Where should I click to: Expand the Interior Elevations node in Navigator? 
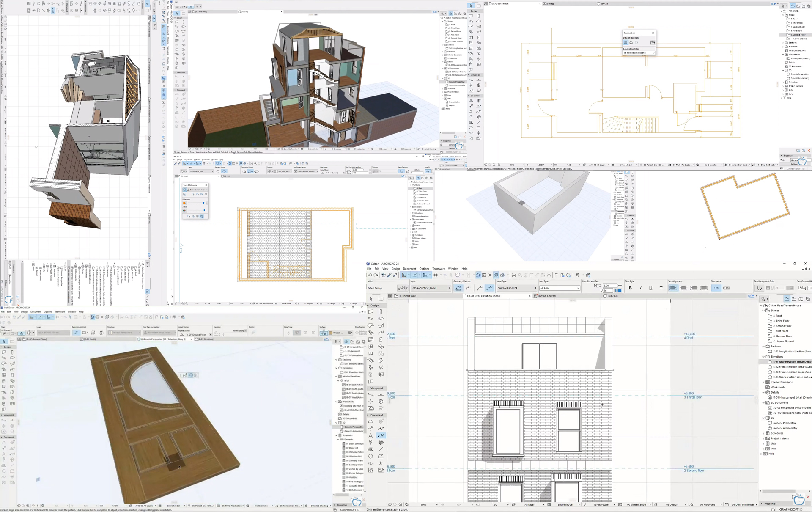[764, 382]
